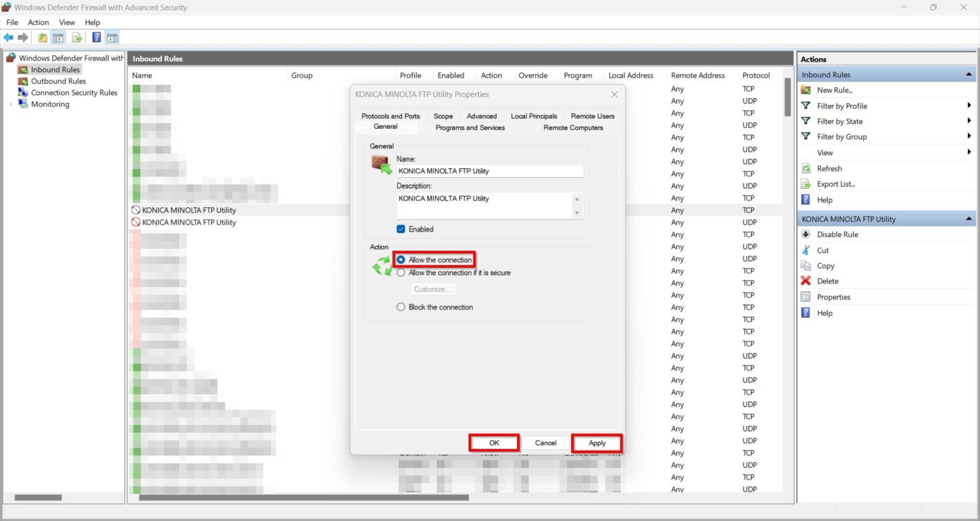The image size is (980, 521).
Task: Select Allow the connection radio button
Action: (401, 260)
